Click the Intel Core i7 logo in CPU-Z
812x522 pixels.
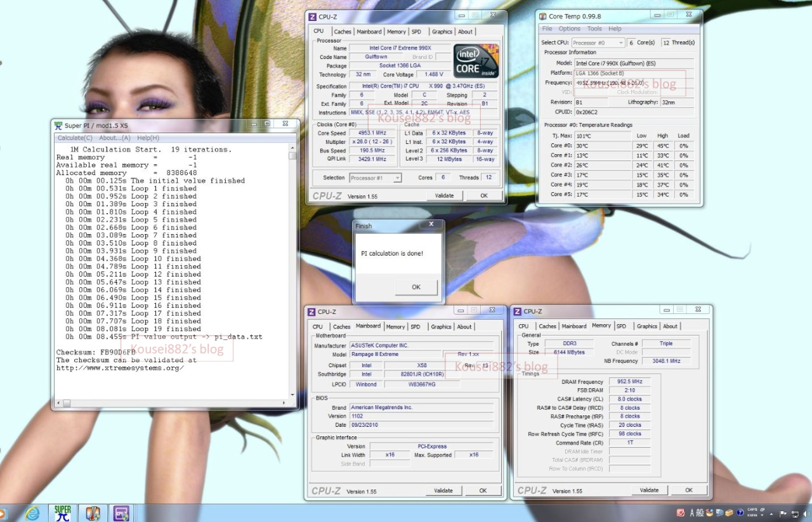(476, 61)
